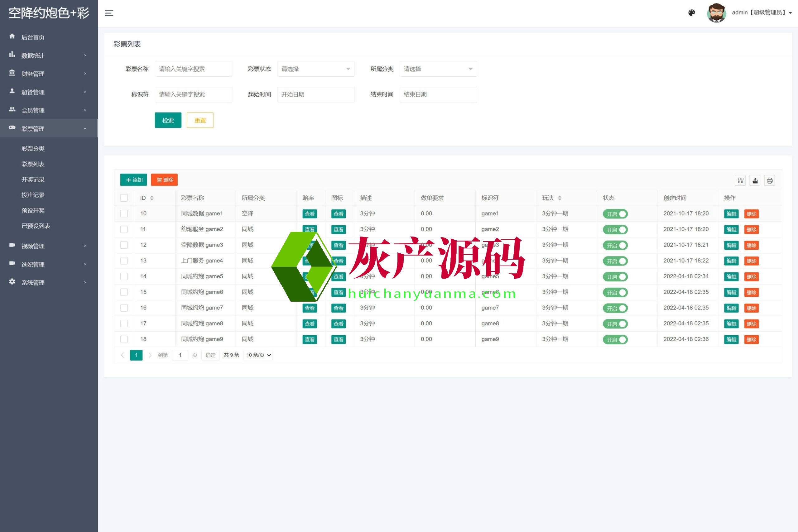Check the checkbox for row ID 12
This screenshot has width=798, height=532.
(124, 245)
